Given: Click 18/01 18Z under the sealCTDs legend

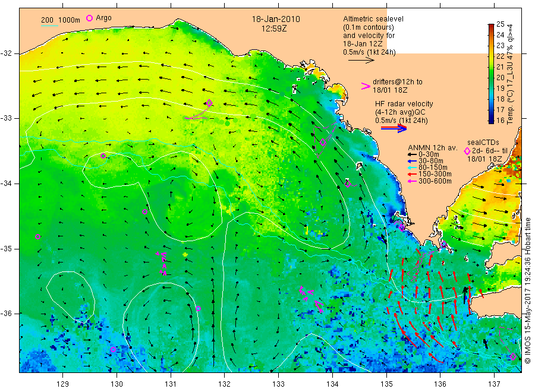Looking at the screenshot, I should (x=484, y=159).
